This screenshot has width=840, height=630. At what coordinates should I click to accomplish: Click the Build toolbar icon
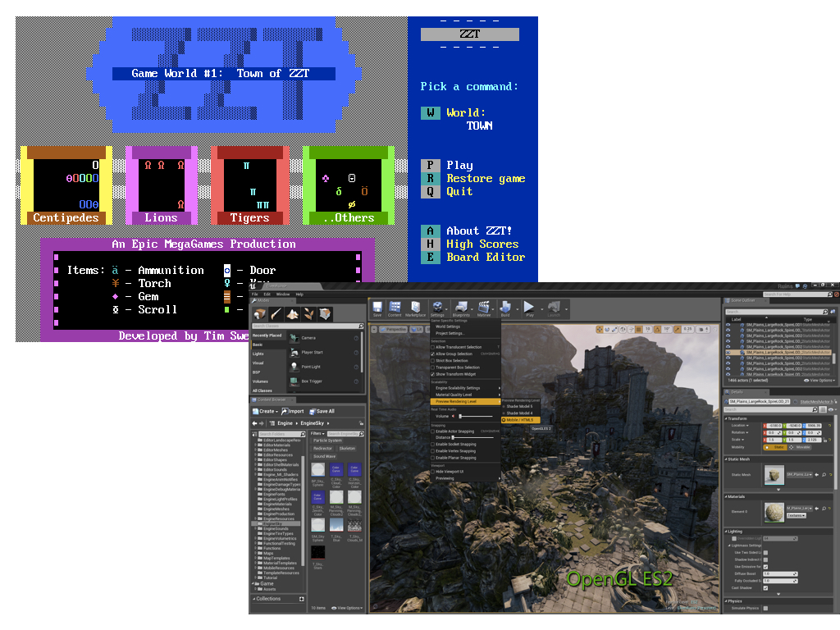[x=505, y=308]
